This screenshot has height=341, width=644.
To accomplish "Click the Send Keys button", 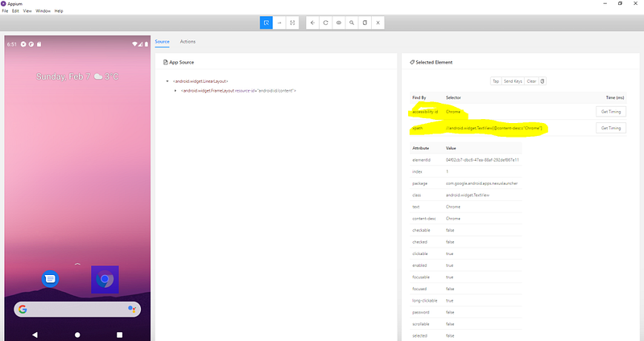I will click(x=513, y=81).
